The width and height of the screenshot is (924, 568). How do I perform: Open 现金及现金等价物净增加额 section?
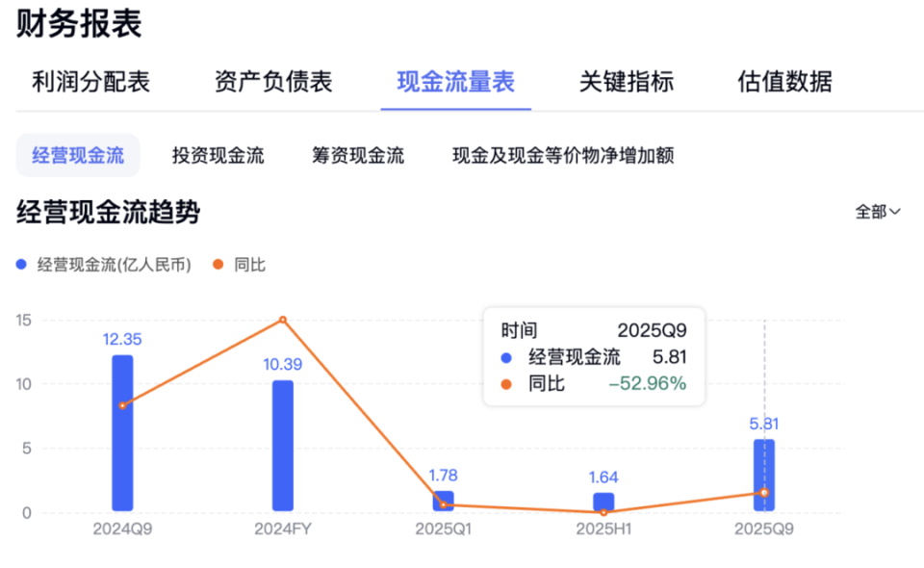tap(563, 155)
